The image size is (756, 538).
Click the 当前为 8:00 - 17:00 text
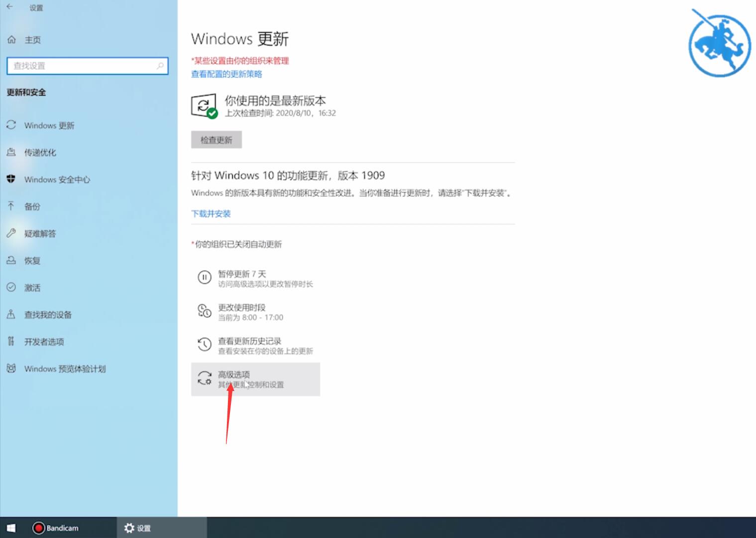point(250,317)
